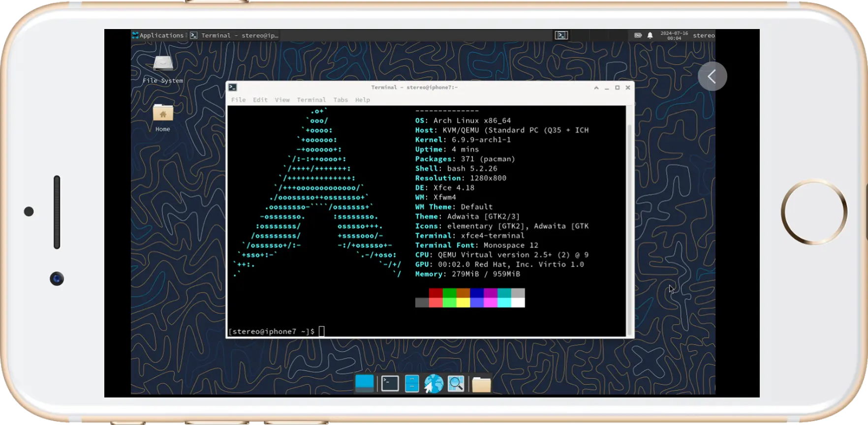The width and height of the screenshot is (868, 425).
Task: Roll up the Terminal window with the shade arrow
Action: pyautogui.click(x=596, y=88)
